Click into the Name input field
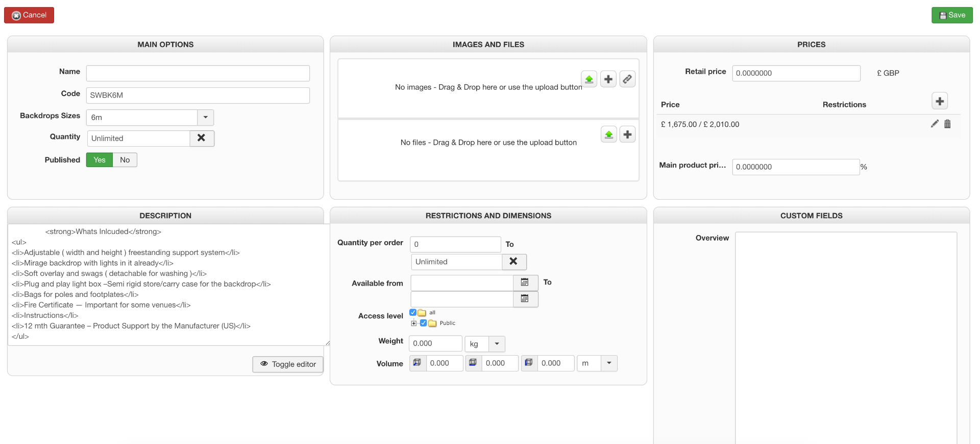This screenshot has width=980, height=444. 198,73
